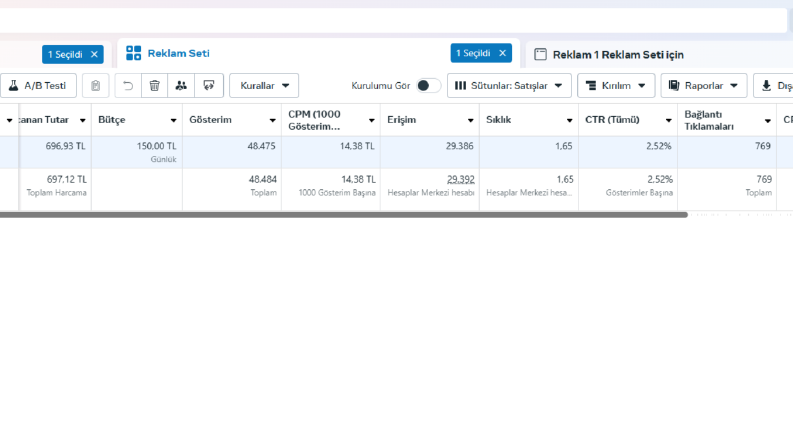Sort by Gösterim column header

(x=210, y=120)
